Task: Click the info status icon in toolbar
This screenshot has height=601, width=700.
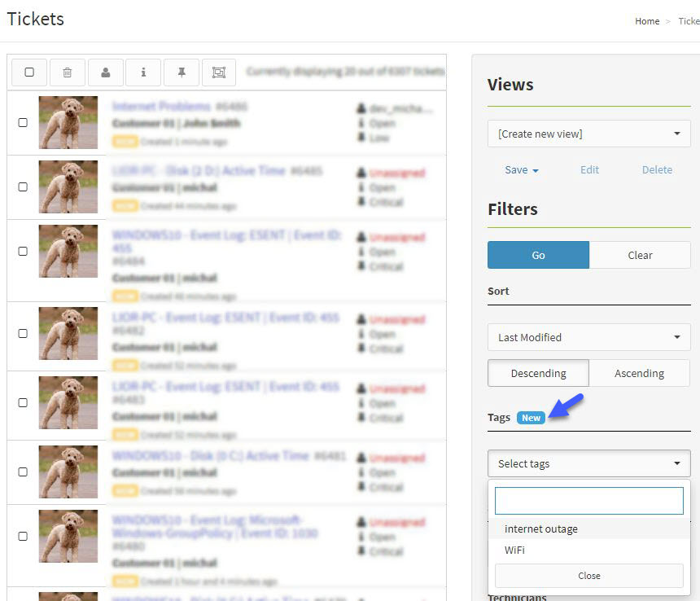Action: (143, 72)
